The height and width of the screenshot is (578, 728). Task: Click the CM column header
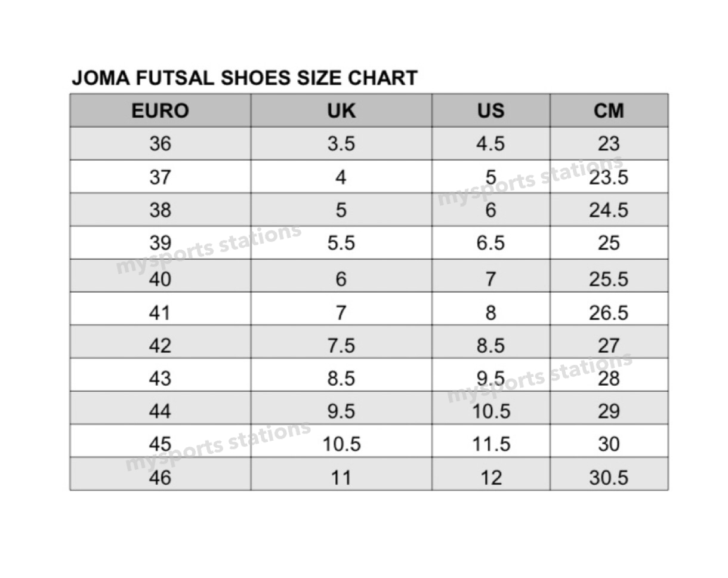click(609, 110)
